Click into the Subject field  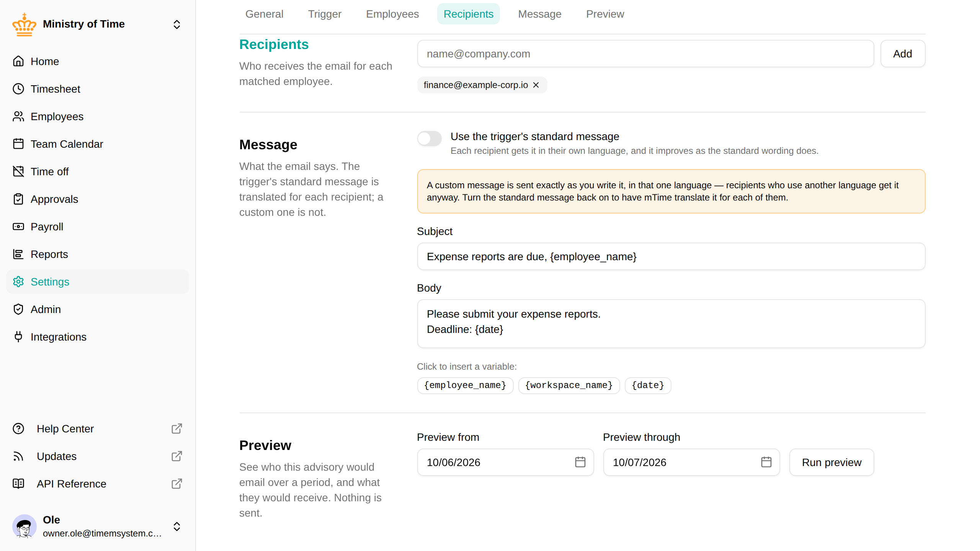pos(671,256)
